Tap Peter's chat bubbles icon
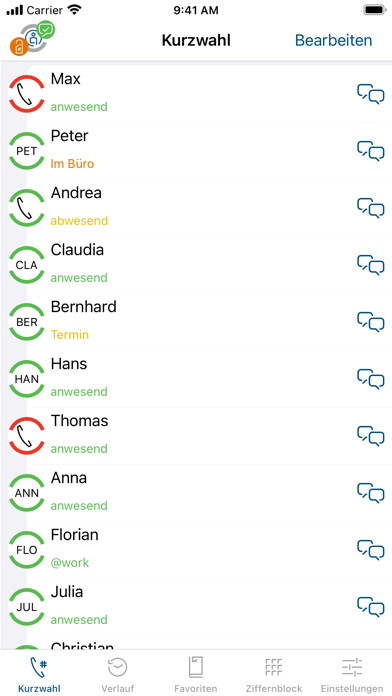The height and width of the screenshot is (696, 392). tap(371, 151)
